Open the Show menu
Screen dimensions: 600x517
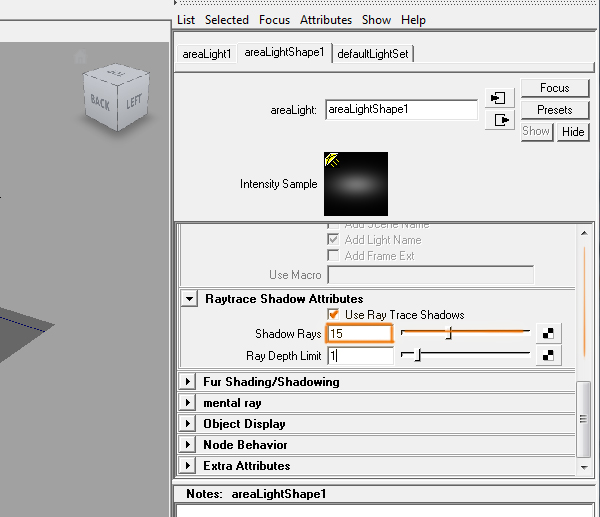click(x=376, y=20)
